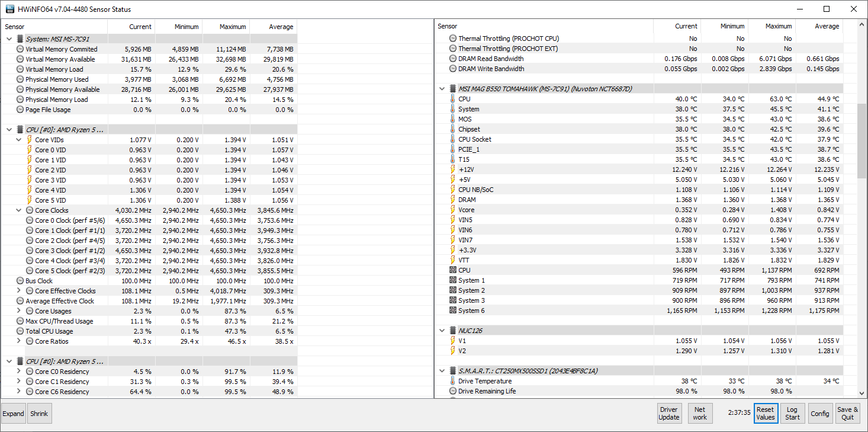
Task: Expand the Core C6 Residency node
Action: point(18,392)
